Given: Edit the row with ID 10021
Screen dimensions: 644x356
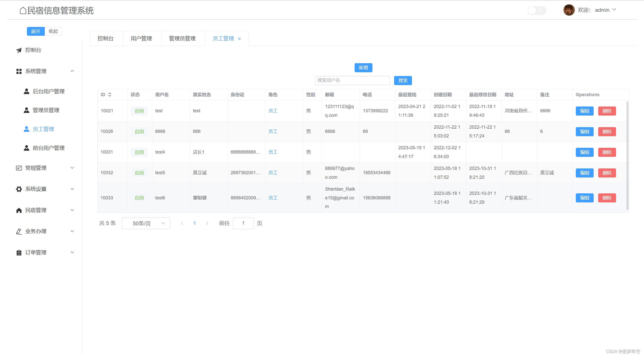Looking at the screenshot, I should tap(585, 111).
